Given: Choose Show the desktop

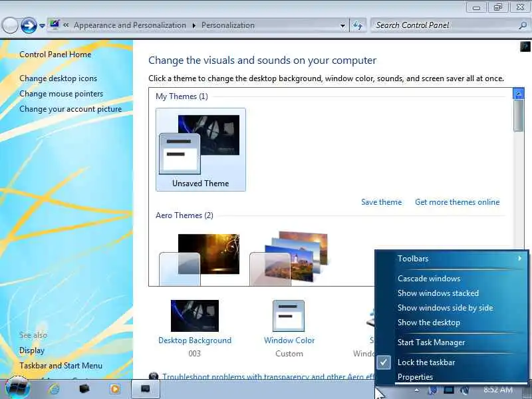Looking at the screenshot, I should pyautogui.click(x=452, y=323).
